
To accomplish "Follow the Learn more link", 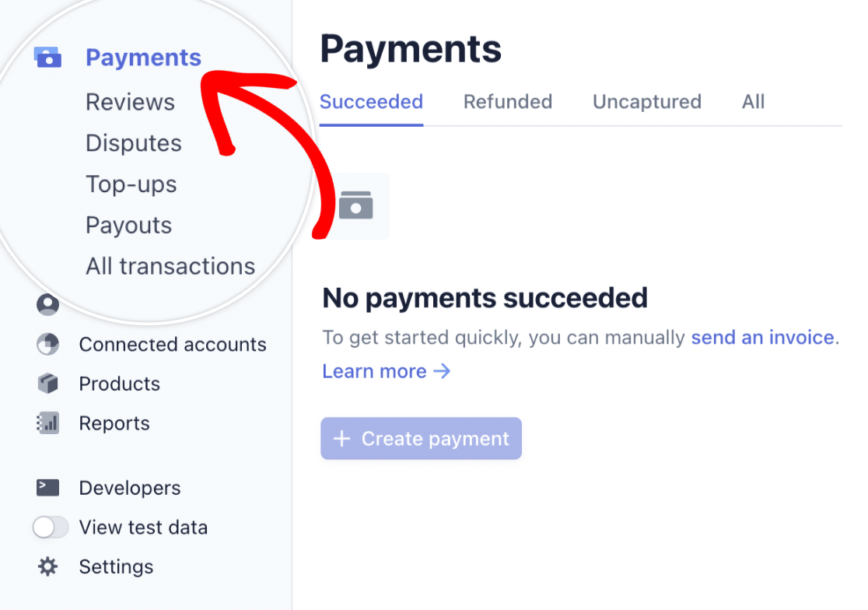I will (x=387, y=371).
